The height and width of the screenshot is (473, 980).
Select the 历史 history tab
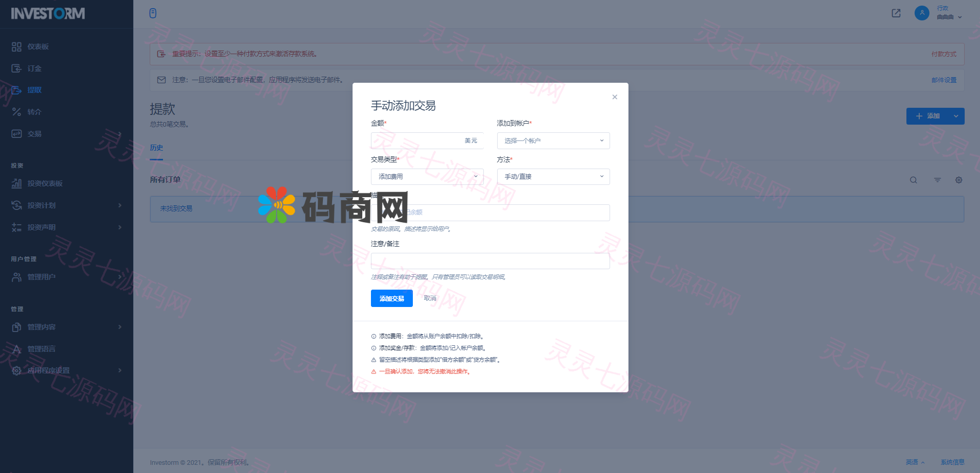(156, 148)
